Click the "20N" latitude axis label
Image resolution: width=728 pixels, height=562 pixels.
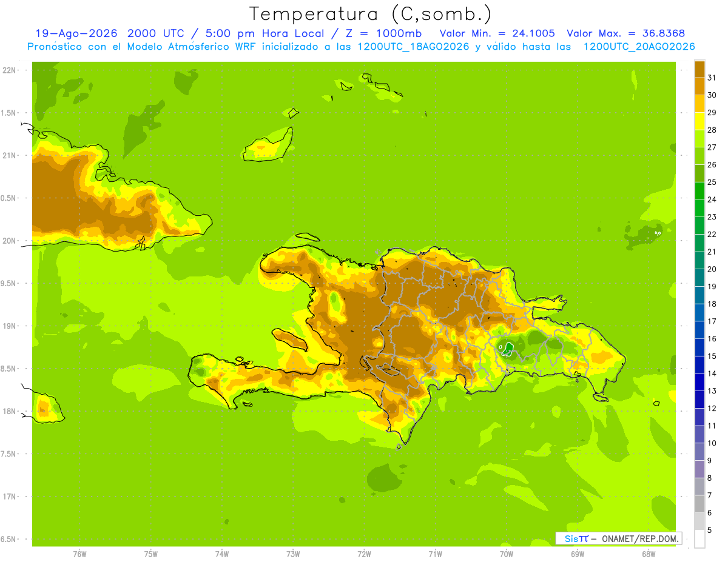(9, 241)
